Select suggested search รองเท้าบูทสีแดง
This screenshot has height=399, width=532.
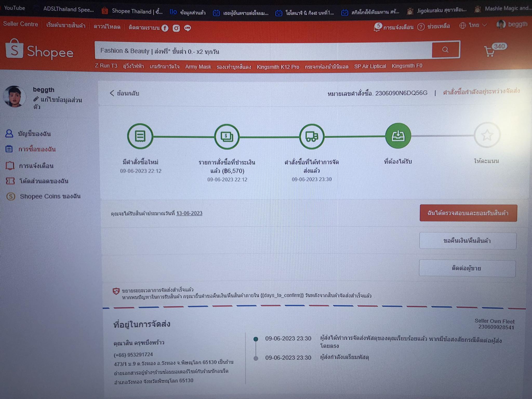pyautogui.click(x=234, y=67)
